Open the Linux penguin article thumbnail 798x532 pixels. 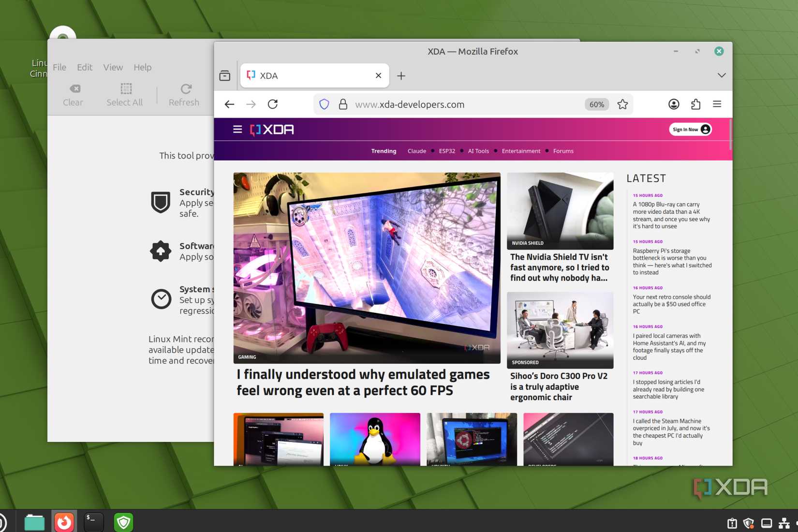(x=375, y=439)
